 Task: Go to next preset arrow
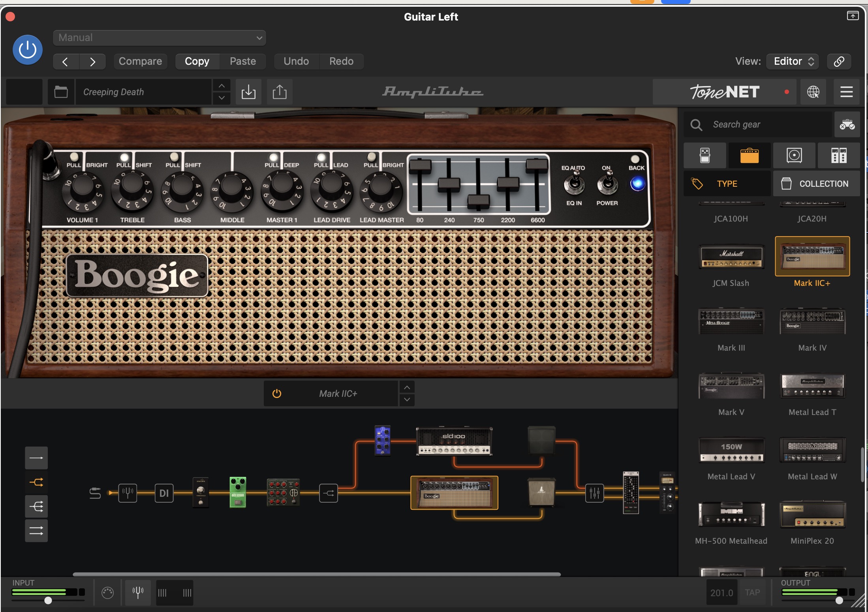pyautogui.click(x=92, y=62)
